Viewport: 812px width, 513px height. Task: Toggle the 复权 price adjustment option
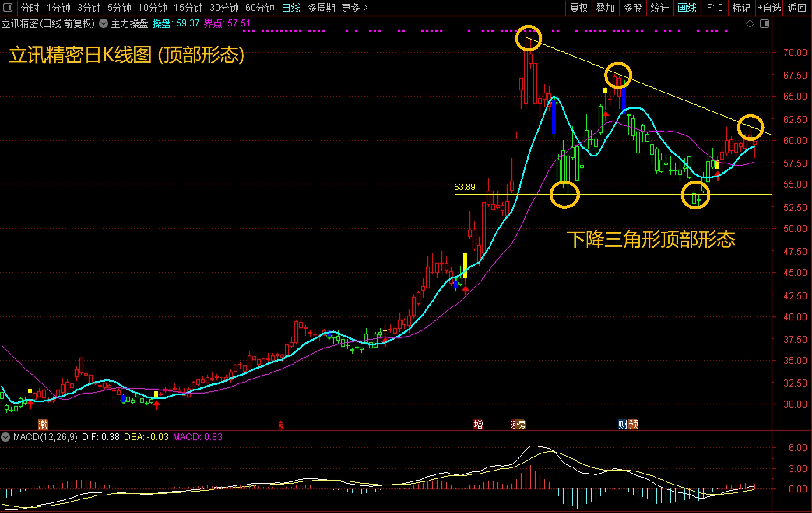click(579, 8)
